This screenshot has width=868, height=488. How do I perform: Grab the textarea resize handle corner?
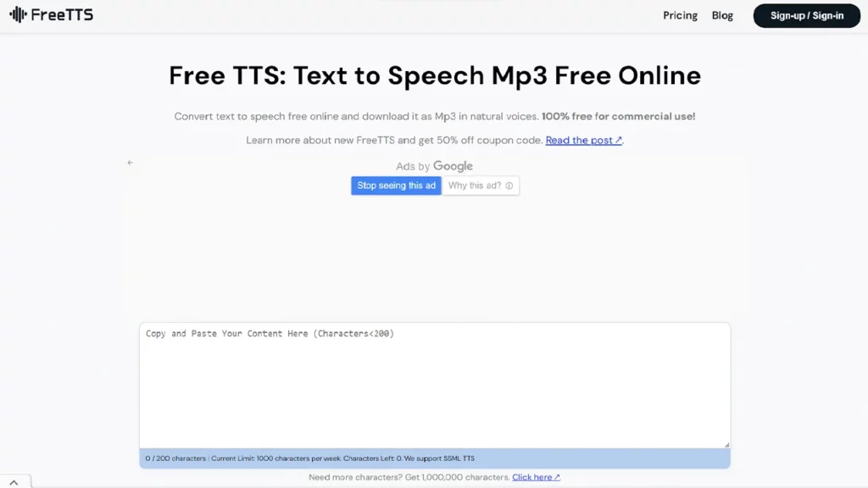(726, 444)
